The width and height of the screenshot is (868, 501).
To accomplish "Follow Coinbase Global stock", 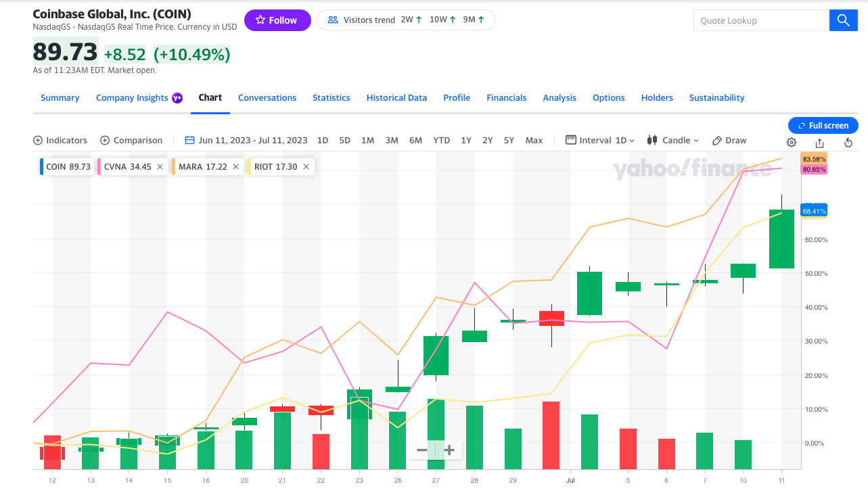I will click(277, 20).
